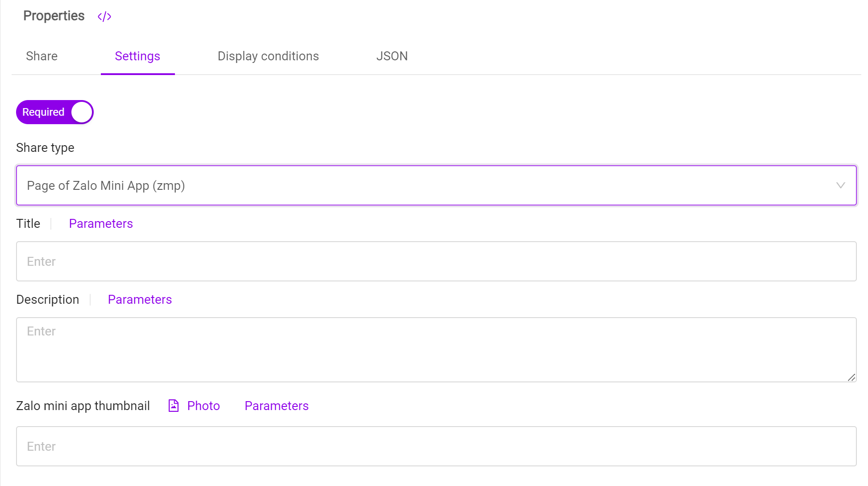Choose the Photo upload link
The height and width of the screenshot is (486, 868).
(x=204, y=406)
